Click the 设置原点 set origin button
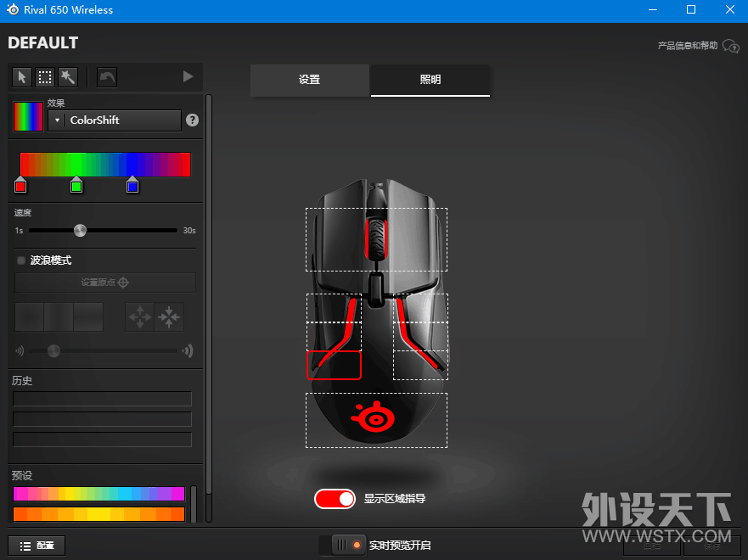The image size is (748, 560). tap(105, 283)
